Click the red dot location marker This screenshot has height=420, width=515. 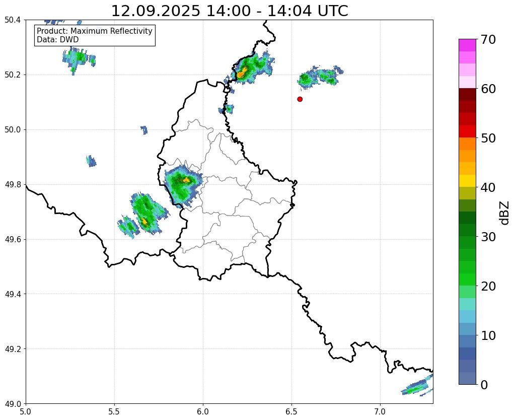[300, 99]
